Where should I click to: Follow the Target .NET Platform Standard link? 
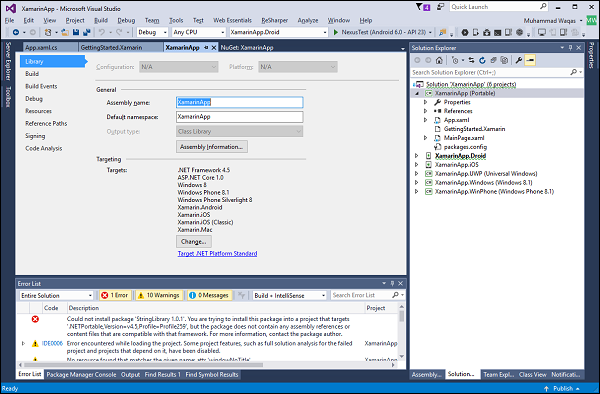(x=217, y=254)
